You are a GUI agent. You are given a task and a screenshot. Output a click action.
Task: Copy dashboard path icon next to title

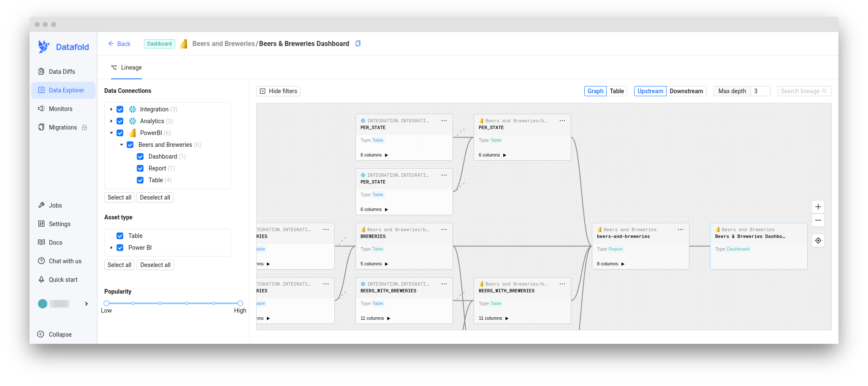pyautogui.click(x=358, y=43)
